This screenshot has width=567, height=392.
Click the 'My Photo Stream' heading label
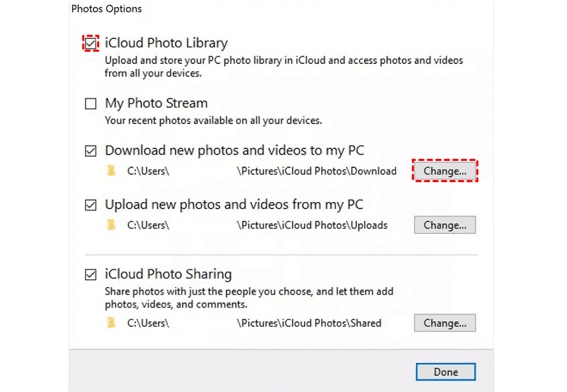[156, 103]
